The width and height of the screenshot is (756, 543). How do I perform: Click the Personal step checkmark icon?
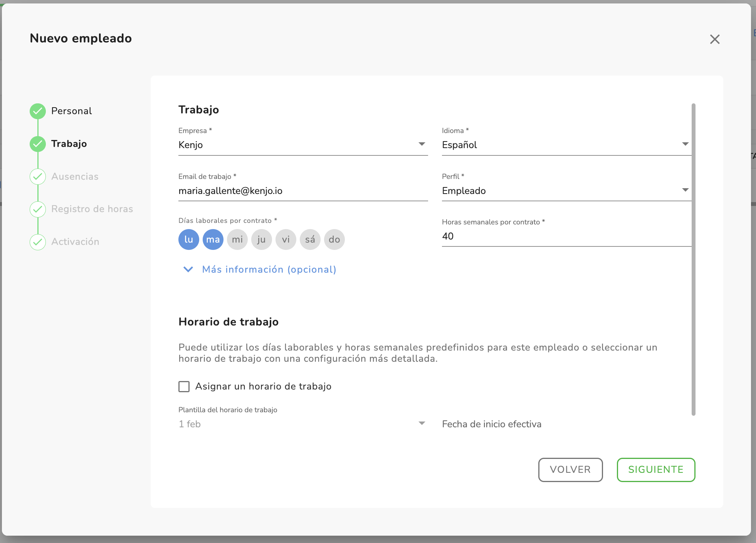point(38,111)
